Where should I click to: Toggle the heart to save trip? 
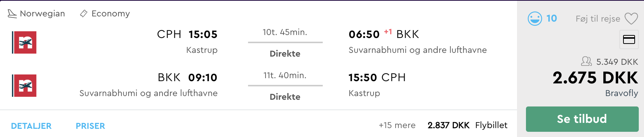(631, 19)
